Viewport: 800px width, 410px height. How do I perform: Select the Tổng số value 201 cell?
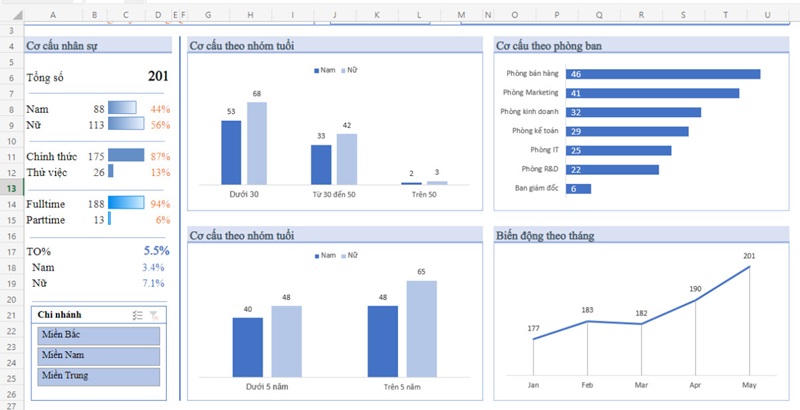pyautogui.click(x=157, y=77)
